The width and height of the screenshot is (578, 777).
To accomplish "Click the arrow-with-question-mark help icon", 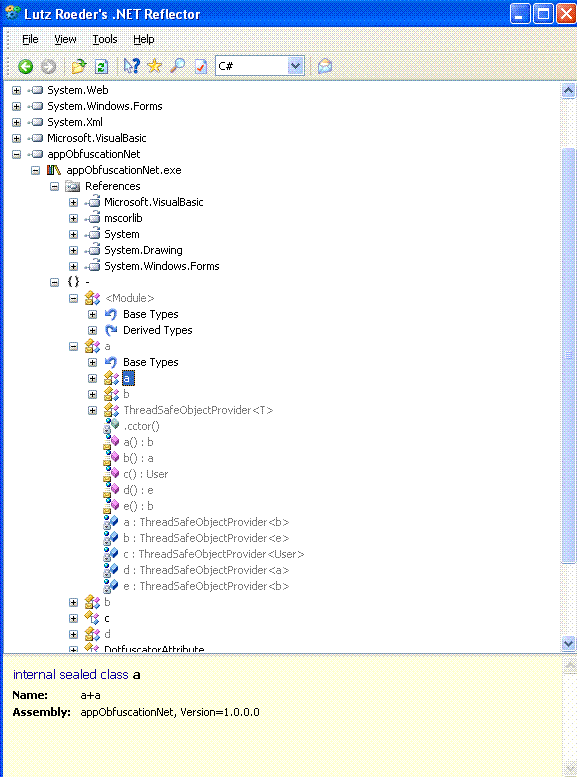I will tap(131, 66).
